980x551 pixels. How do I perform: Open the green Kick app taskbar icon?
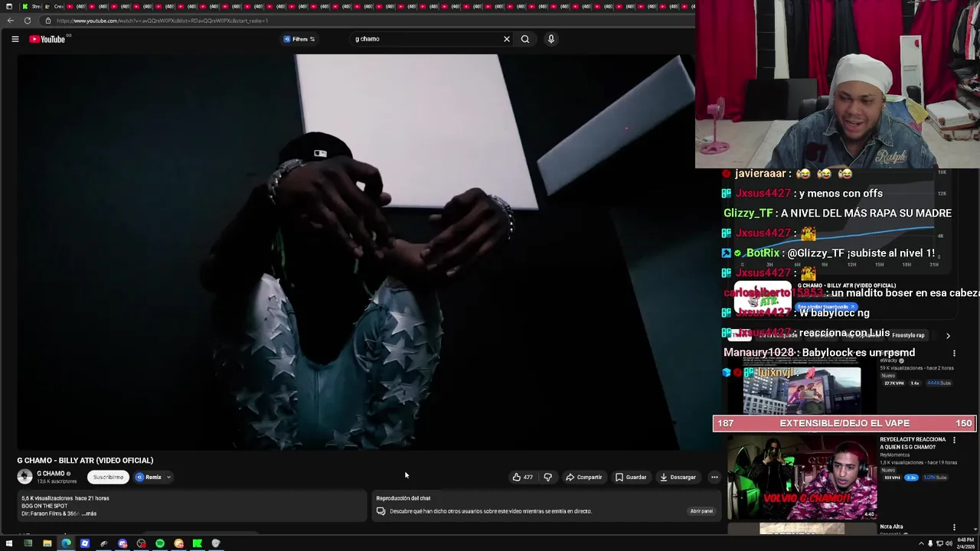(197, 543)
